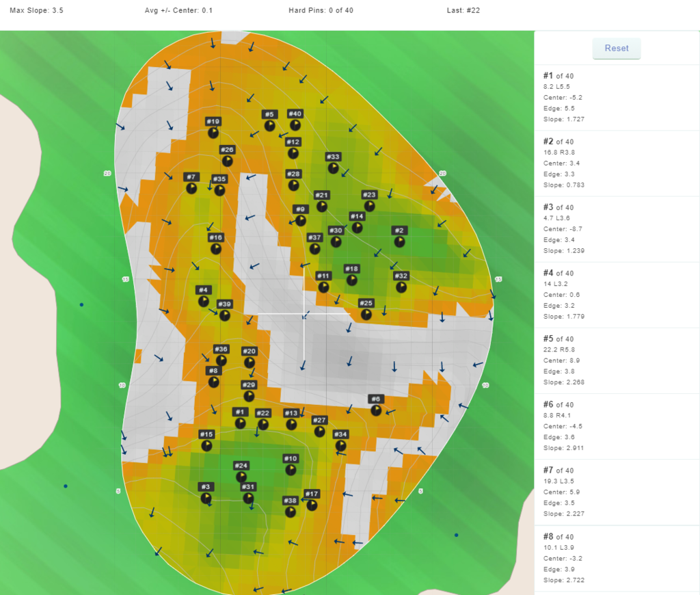Select pin marker #2 on the green

point(399,241)
